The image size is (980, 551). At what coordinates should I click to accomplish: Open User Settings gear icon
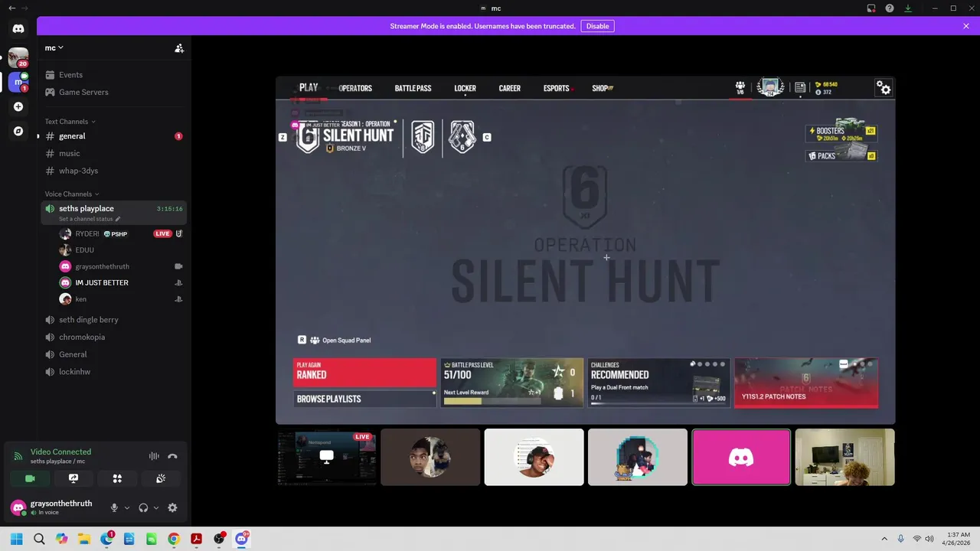click(172, 507)
